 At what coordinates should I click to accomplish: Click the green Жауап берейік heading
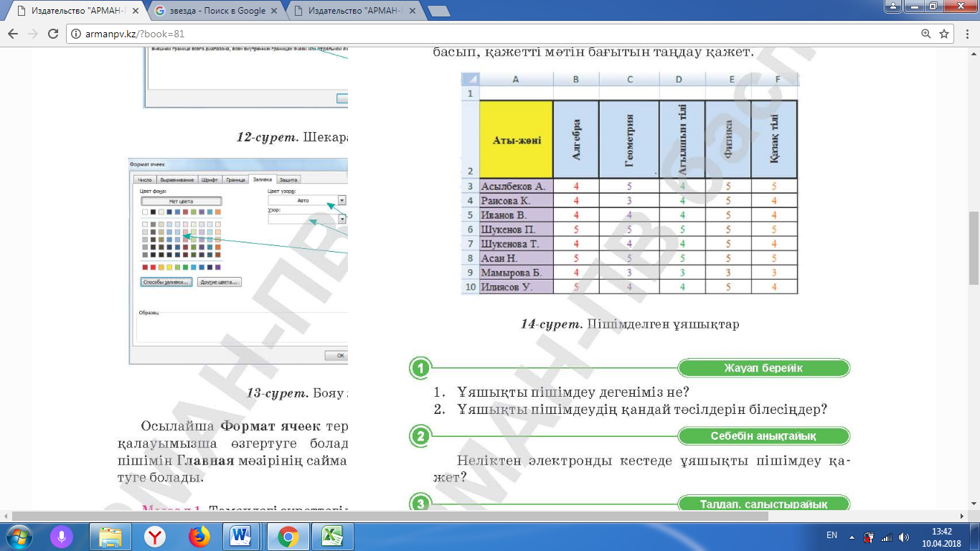coord(763,368)
